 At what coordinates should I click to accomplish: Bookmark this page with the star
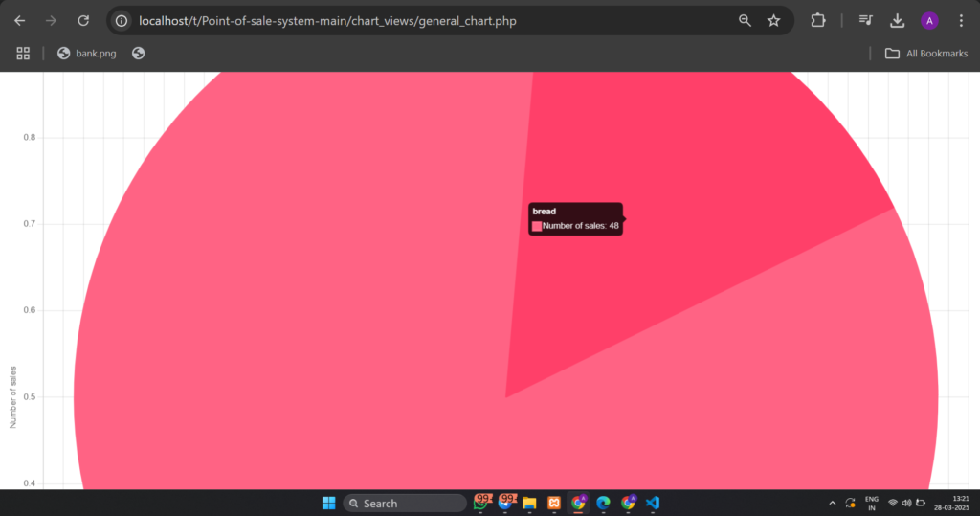click(x=773, y=21)
